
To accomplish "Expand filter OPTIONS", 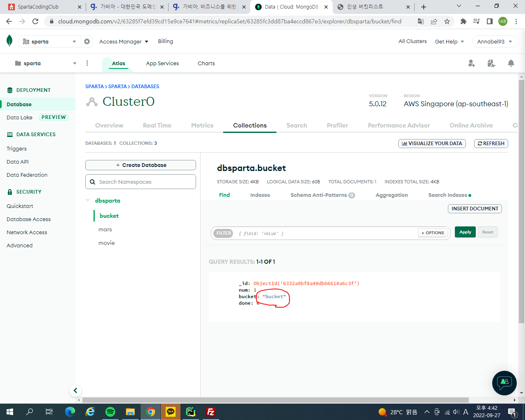I will (x=433, y=233).
